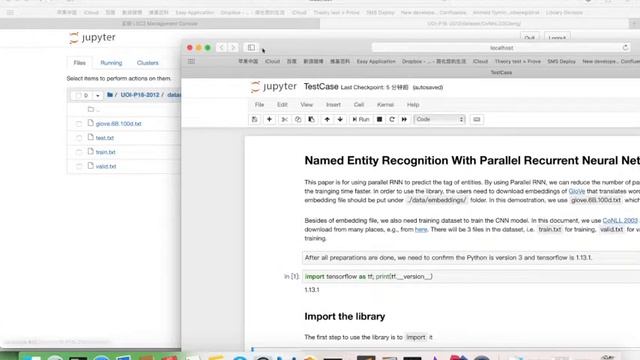Click the SMS Deploy bookmark in the front window
Viewport: 640px width, 360px height.
click(561, 61)
